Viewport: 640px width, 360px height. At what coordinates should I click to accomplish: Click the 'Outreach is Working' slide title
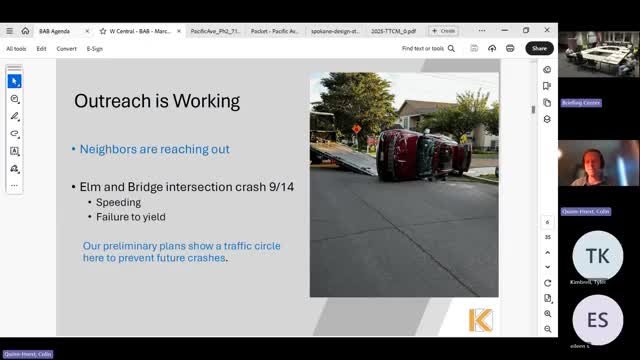[x=157, y=101]
